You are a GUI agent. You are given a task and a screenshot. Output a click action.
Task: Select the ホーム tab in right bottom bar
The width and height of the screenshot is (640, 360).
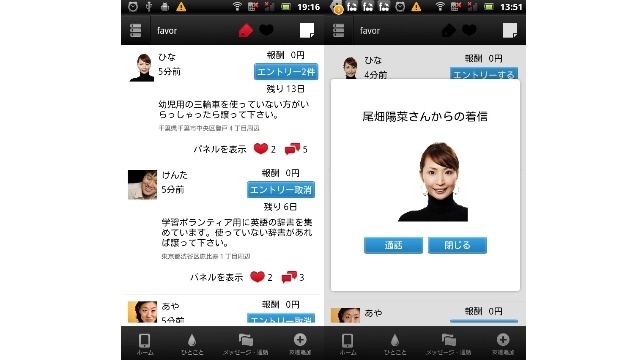tap(347, 343)
